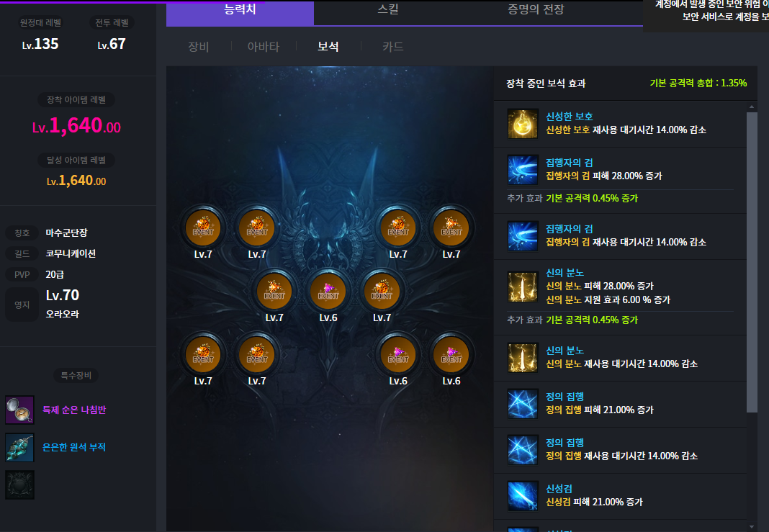Switch to the 카드 sub-tab
769x532 pixels.
coord(393,47)
